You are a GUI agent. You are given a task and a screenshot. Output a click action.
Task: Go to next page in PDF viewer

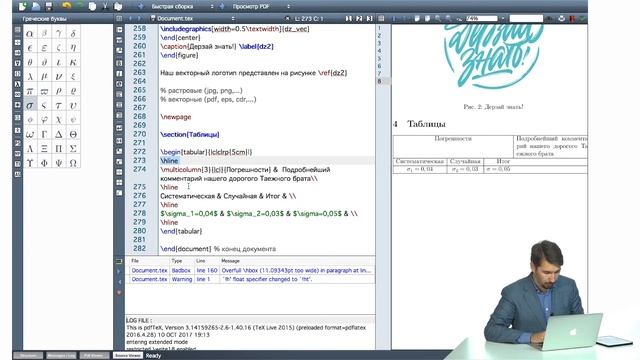[404, 18]
